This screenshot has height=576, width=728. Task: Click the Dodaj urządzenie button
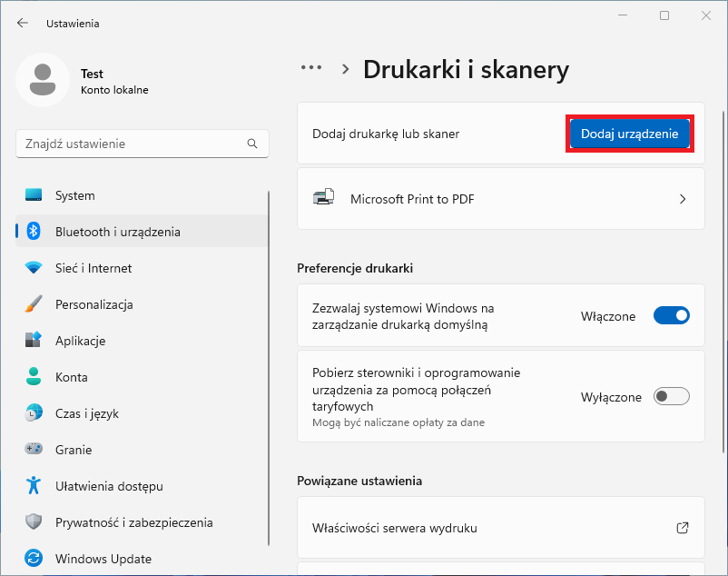(630, 134)
